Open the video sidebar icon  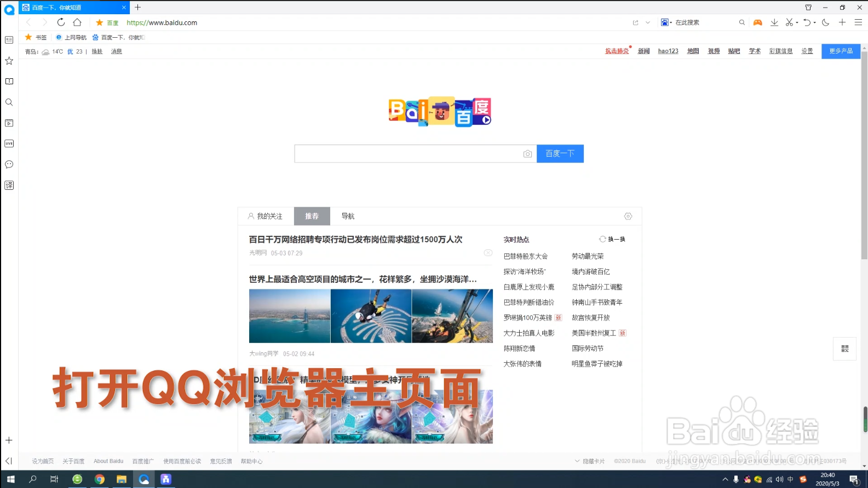coord(9,123)
